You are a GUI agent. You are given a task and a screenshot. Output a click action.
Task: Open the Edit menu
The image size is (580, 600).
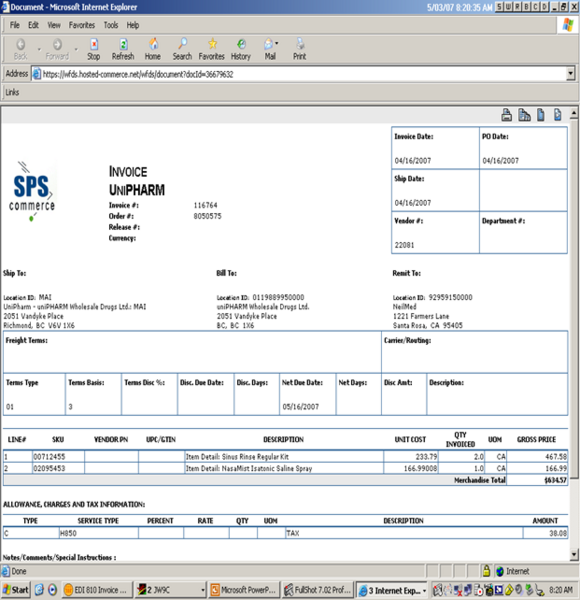[33, 25]
